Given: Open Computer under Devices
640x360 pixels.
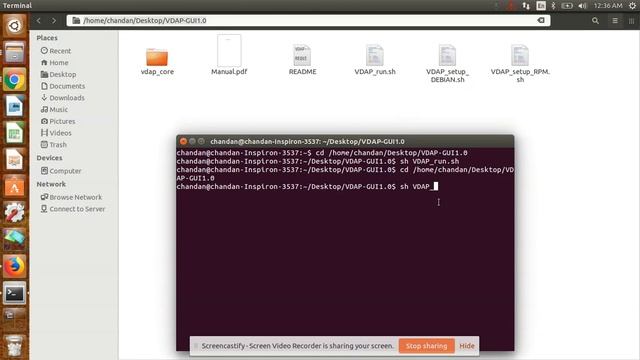Looking at the screenshot, I should click(x=61, y=171).
